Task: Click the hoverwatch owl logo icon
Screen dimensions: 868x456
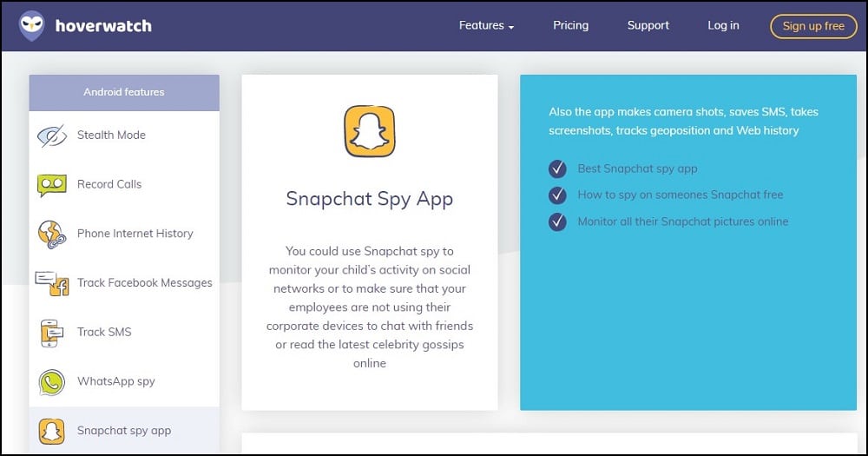Action: [31, 25]
